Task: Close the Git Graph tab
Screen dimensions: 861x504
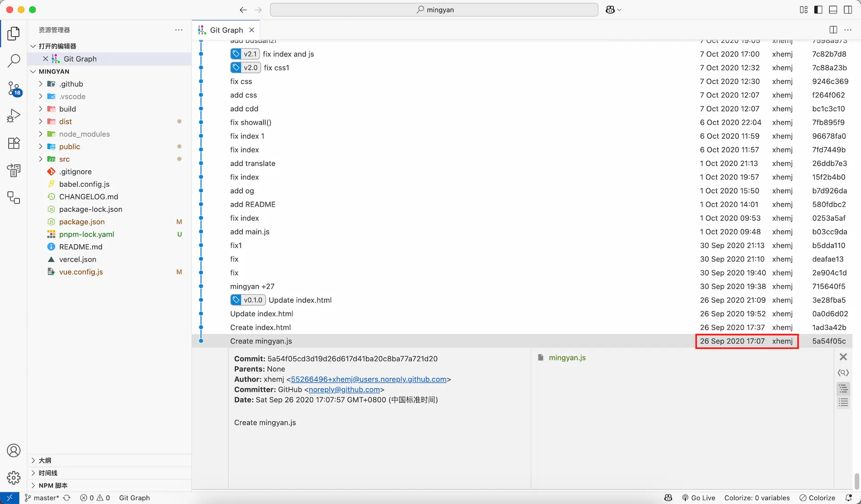Action: pyautogui.click(x=252, y=30)
